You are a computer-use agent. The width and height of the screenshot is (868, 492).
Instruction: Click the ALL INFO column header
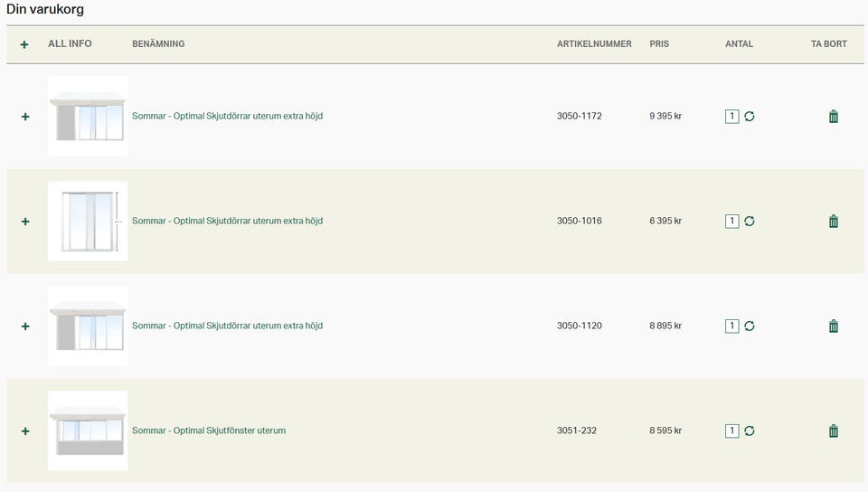(x=70, y=43)
